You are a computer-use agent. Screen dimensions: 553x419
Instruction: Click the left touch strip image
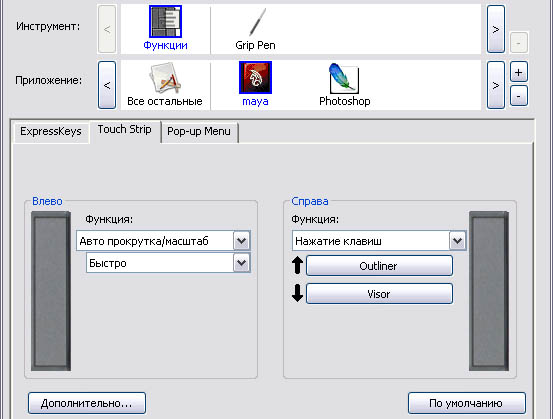click(51, 291)
